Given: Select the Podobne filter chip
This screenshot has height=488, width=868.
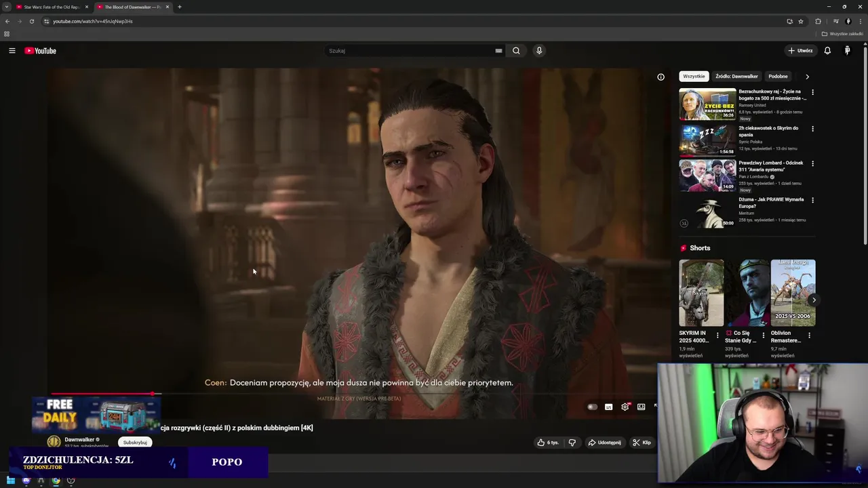Looking at the screenshot, I should tap(778, 77).
